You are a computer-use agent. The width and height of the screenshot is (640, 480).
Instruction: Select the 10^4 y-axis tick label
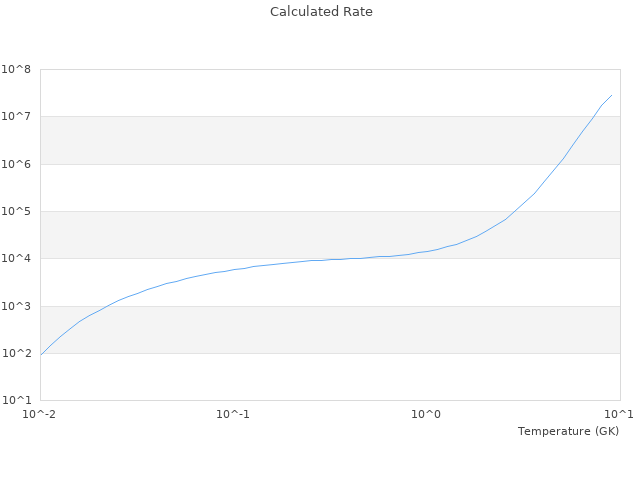16,259
